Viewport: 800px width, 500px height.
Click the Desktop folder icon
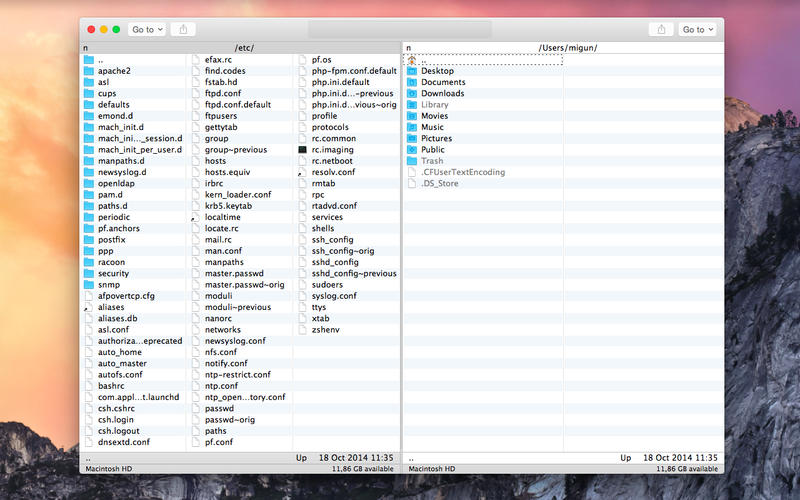(x=412, y=71)
